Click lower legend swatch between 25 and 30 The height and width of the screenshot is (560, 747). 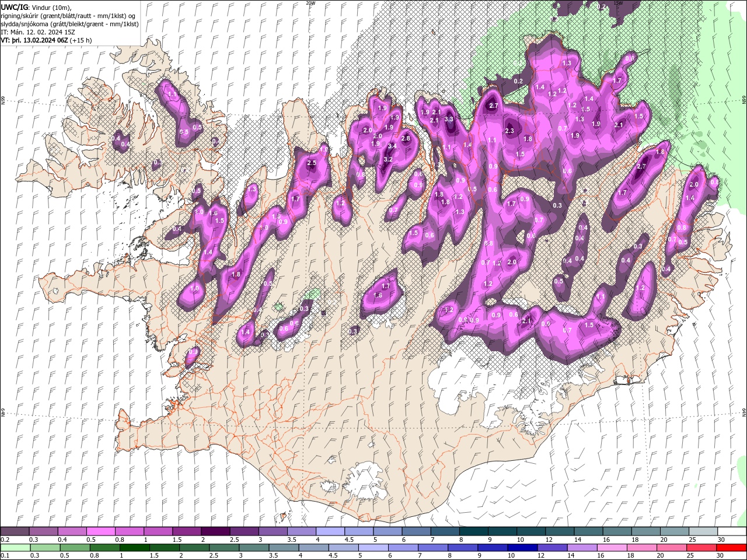tap(701, 548)
